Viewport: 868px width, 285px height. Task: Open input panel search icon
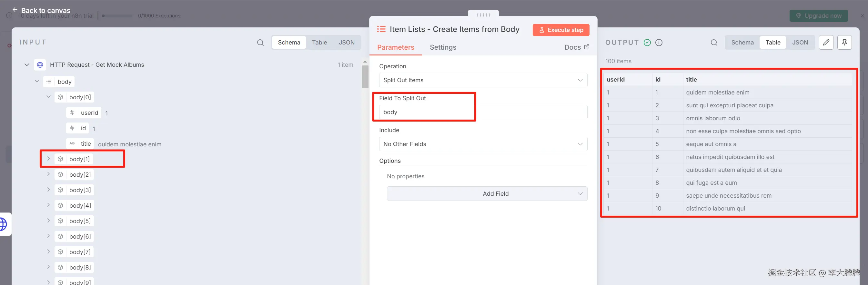260,43
